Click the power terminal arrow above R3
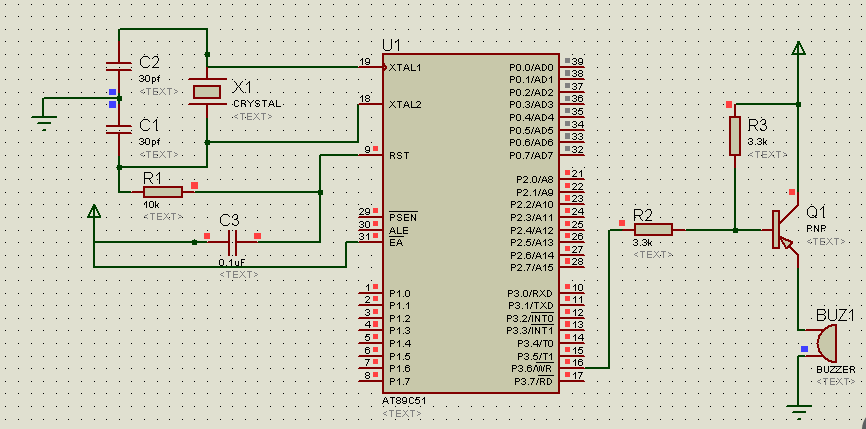This screenshot has width=866, height=429. tap(798, 49)
